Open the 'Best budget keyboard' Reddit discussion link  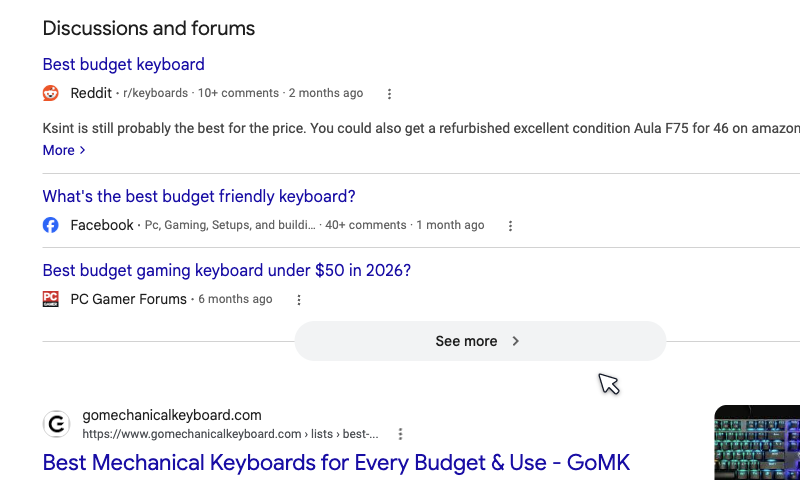point(123,64)
